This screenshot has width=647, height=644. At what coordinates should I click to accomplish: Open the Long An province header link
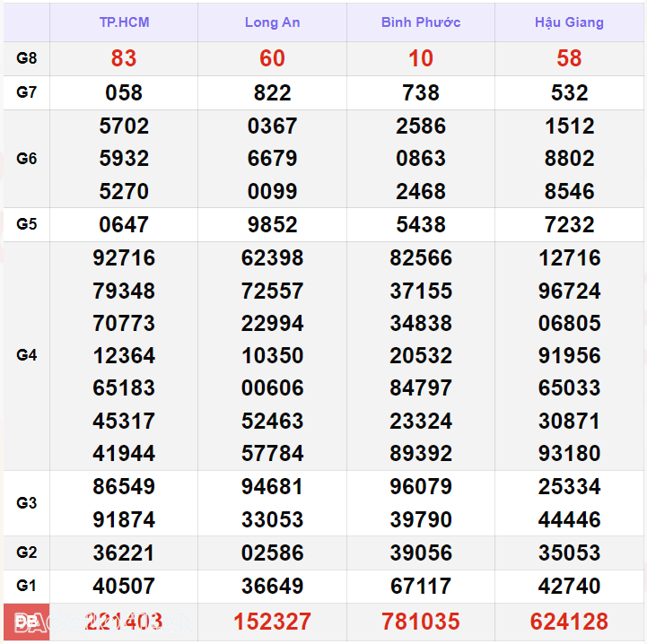(x=272, y=22)
